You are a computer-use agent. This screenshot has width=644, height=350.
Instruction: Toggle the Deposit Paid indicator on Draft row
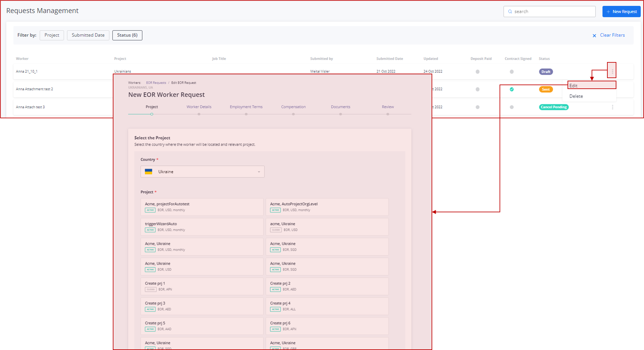pyautogui.click(x=477, y=71)
